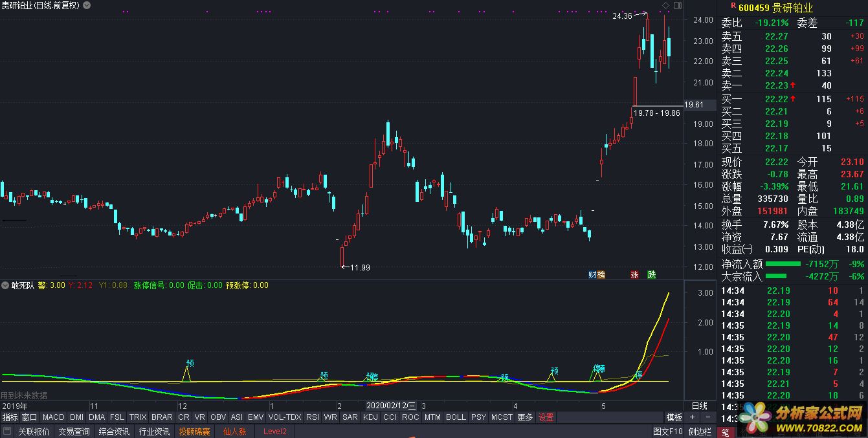Screen dimensions: 868x438
Task: Open the 综合资讯 tab
Action: click(x=114, y=432)
